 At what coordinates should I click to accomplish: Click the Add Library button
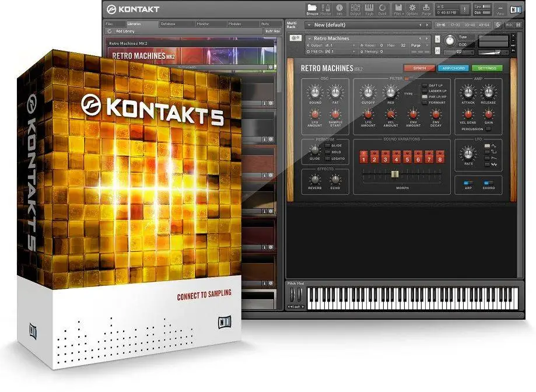click(125, 31)
